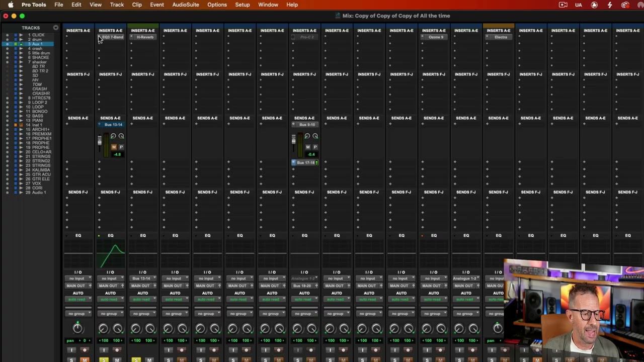
Task: Hide the 4 crash track with its show/hide dot
Action: pyautogui.click(x=7, y=49)
